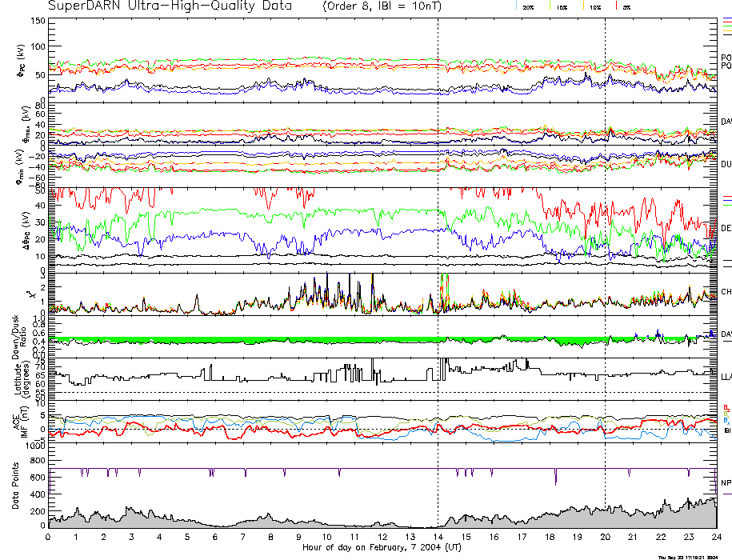Click the dashed vertical line at hour 14

tap(438, 240)
